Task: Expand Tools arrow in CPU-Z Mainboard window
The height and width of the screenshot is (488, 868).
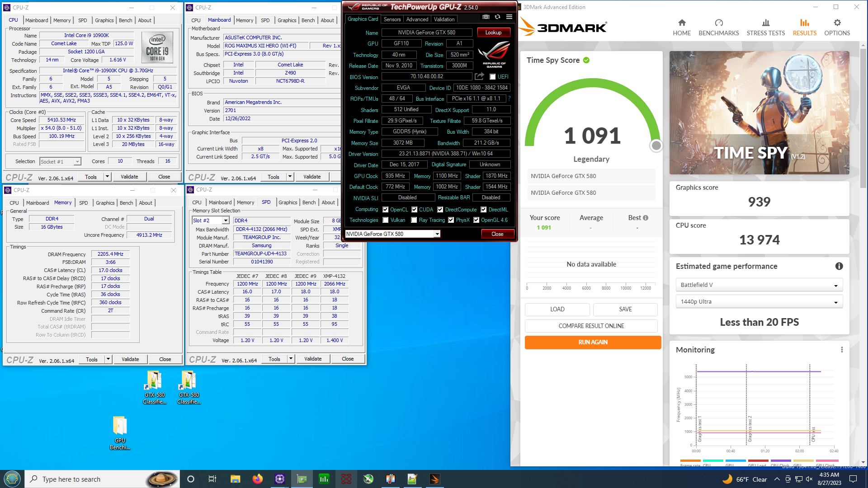Action: click(x=290, y=177)
